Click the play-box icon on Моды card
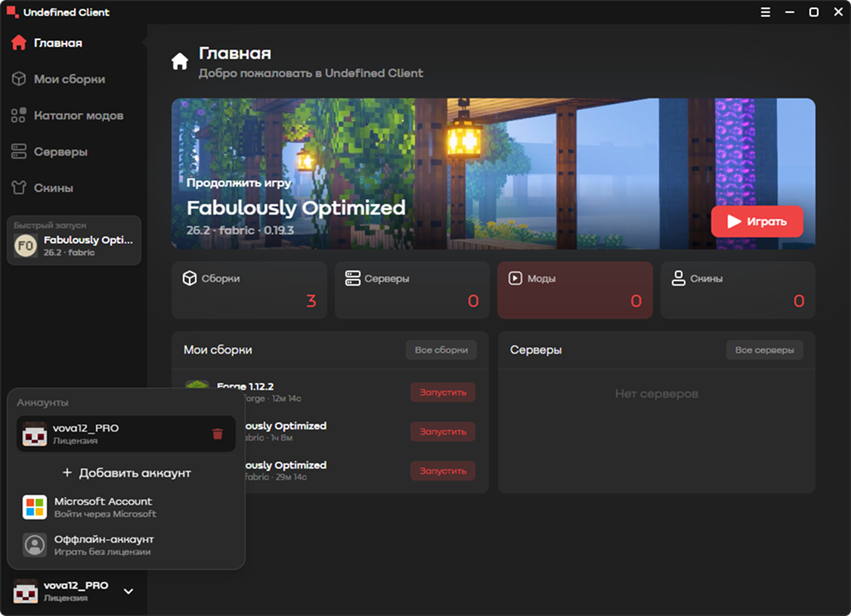 515,278
